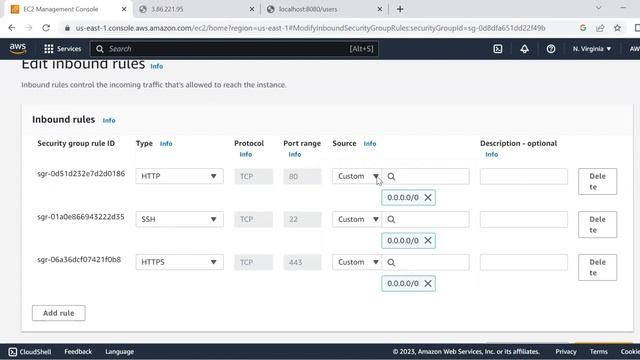Click the Language link in footer
The image size is (640, 360).
120,351
